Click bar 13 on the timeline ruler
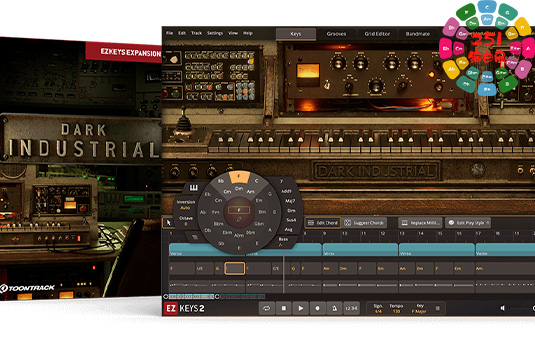The image size is (535, 363). pos(402,233)
